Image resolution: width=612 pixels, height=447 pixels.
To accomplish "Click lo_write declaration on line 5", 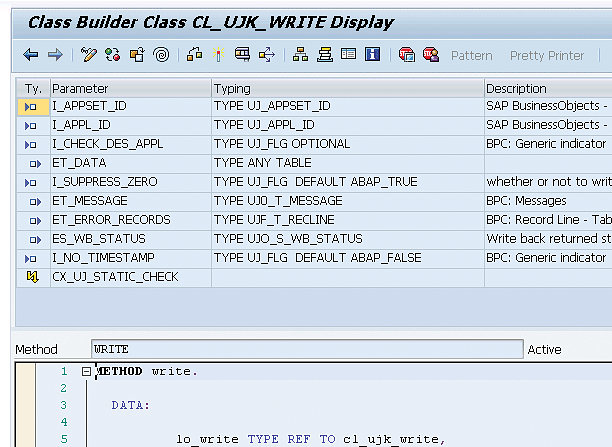I will click(x=311, y=439).
